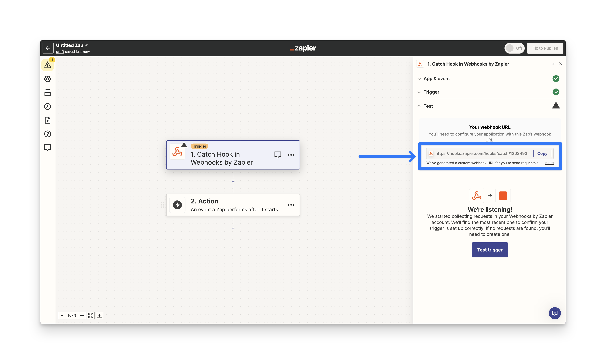Image resolution: width=606 pixels, height=364 pixels.
Task: Copy the webhook URL
Action: pos(542,154)
